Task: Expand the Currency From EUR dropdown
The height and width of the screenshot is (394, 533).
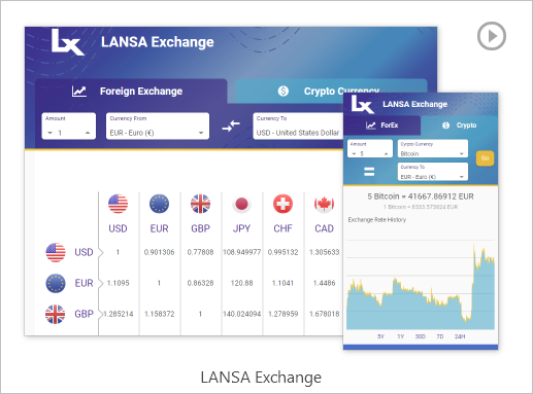Action: tap(157, 126)
